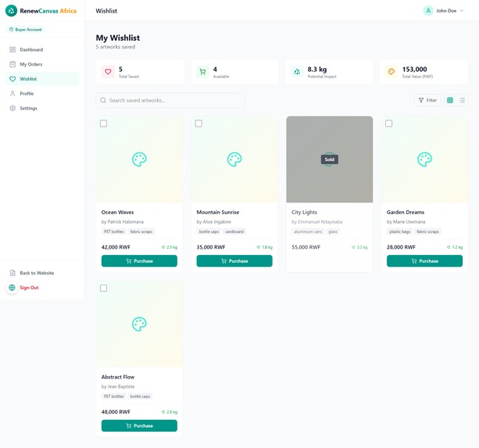This screenshot has width=479, height=448.
Task: Open the Garden Dreams artwork thumbnail
Action: [x=424, y=159]
